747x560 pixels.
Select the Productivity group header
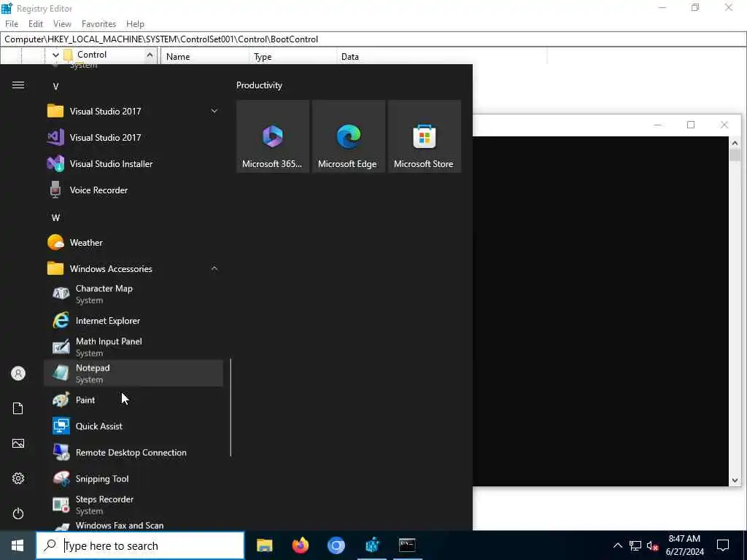coord(259,85)
